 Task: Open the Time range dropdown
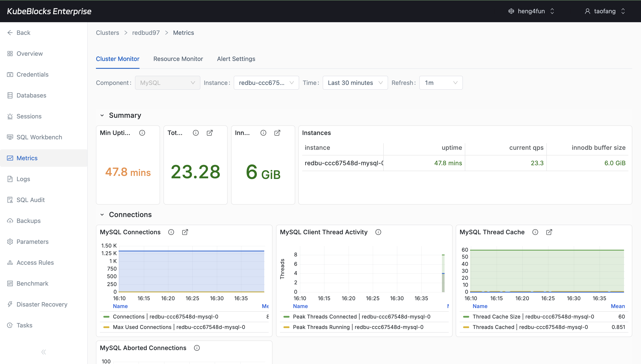(x=355, y=83)
